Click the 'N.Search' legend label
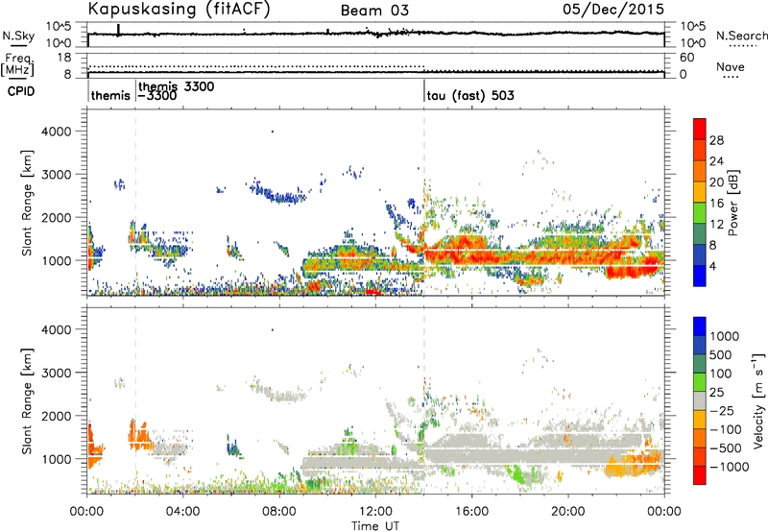Viewport: 768px width, 532px height. click(741, 36)
